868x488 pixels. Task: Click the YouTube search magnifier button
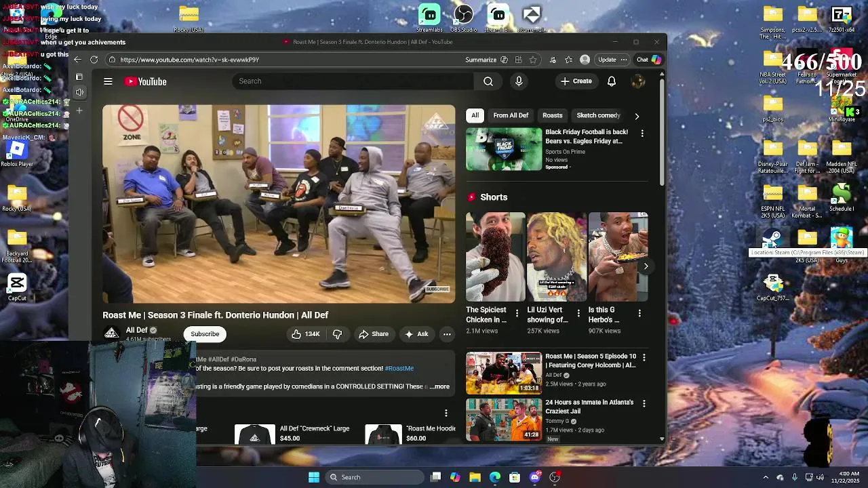(x=488, y=81)
